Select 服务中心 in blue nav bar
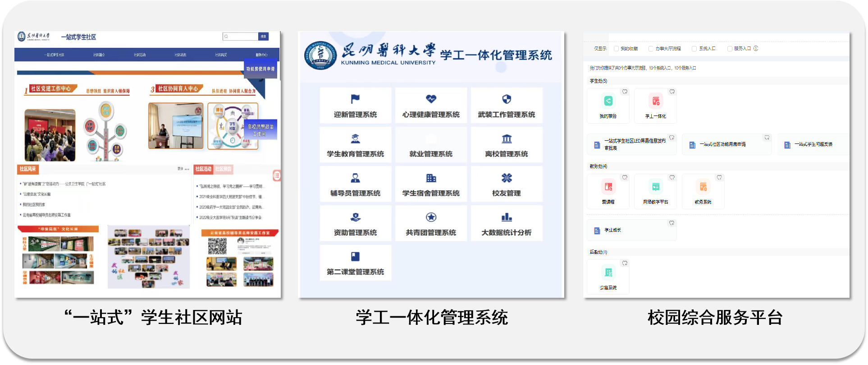Viewport: 868px width, 365px height. pos(261,55)
